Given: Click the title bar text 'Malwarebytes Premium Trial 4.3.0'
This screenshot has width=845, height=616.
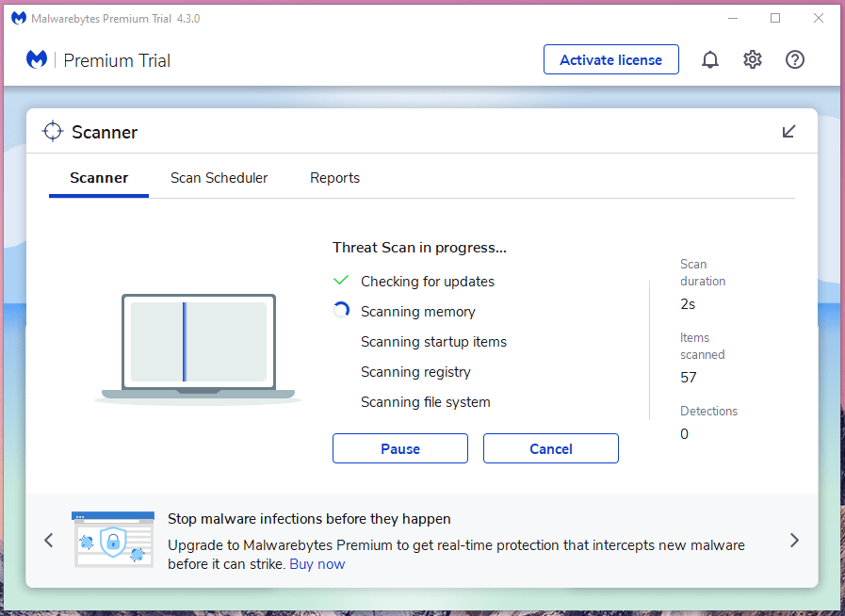Looking at the screenshot, I should point(115,18).
